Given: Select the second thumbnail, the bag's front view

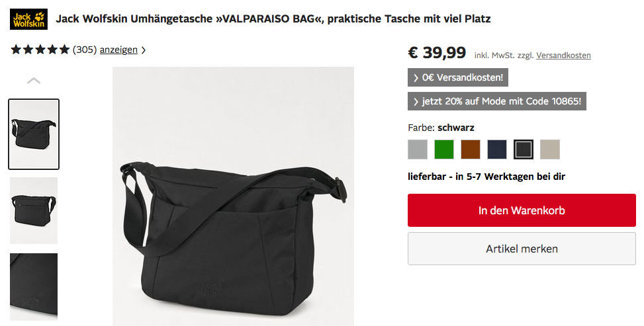Looking at the screenshot, I should tap(34, 210).
